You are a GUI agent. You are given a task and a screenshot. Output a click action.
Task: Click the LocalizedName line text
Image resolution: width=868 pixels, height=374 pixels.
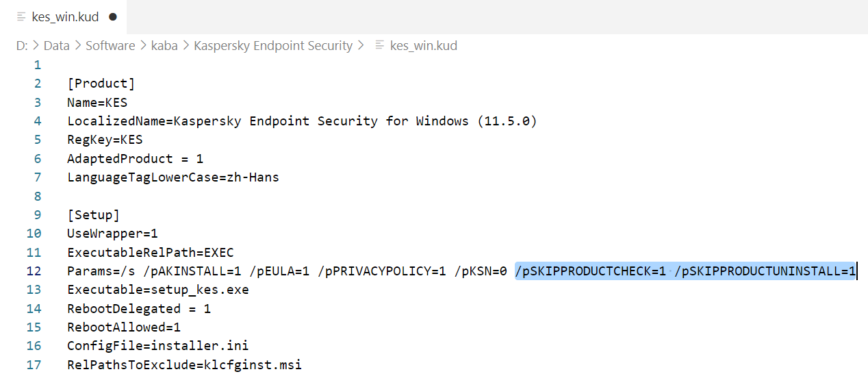click(302, 121)
